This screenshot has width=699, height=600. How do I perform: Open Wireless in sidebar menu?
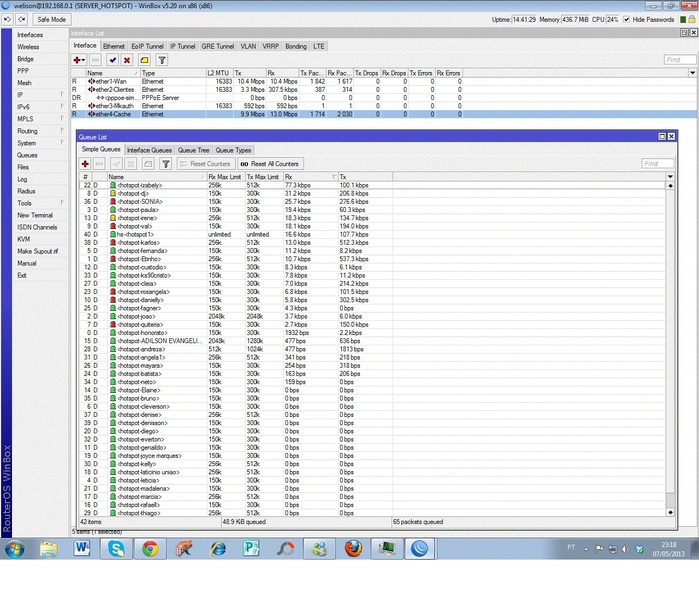pos(28,47)
